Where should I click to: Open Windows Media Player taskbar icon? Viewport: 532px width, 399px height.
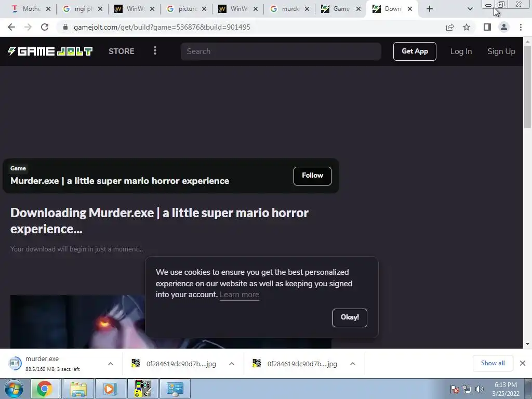point(109,389)
